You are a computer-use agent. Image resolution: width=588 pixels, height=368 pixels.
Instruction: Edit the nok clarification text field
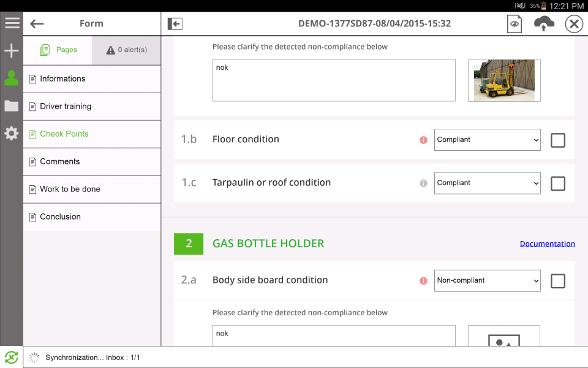pos(334,80)
